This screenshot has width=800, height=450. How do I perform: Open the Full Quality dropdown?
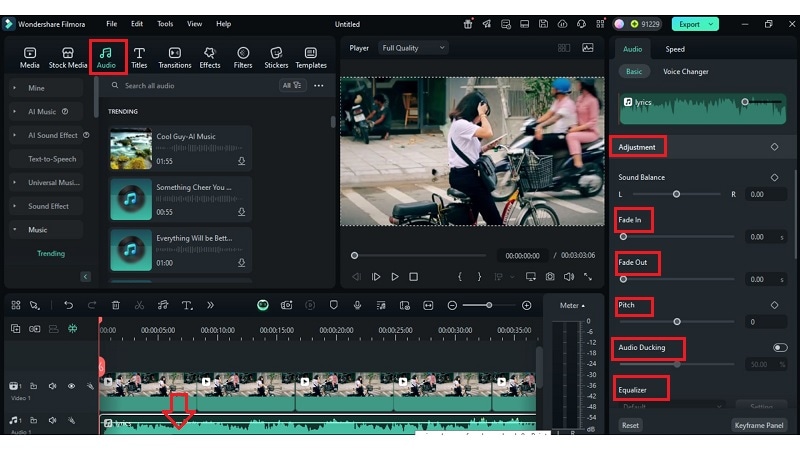pos(413,48)
